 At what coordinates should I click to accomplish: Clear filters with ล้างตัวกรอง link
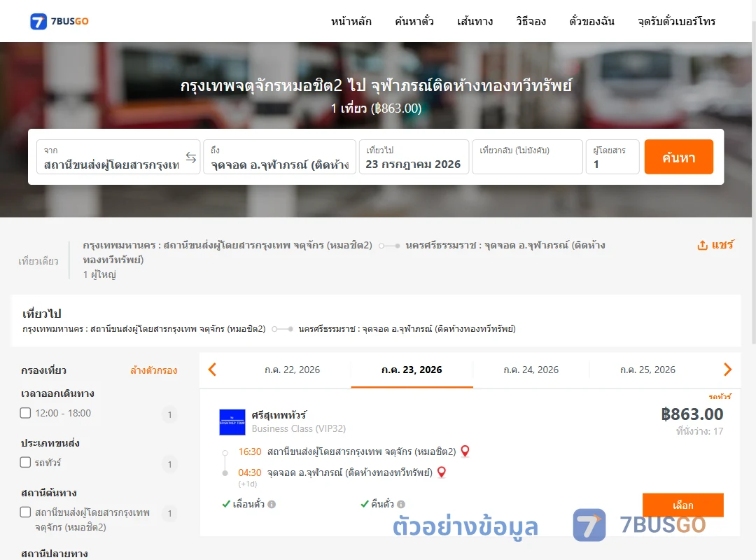click(154, 370)
